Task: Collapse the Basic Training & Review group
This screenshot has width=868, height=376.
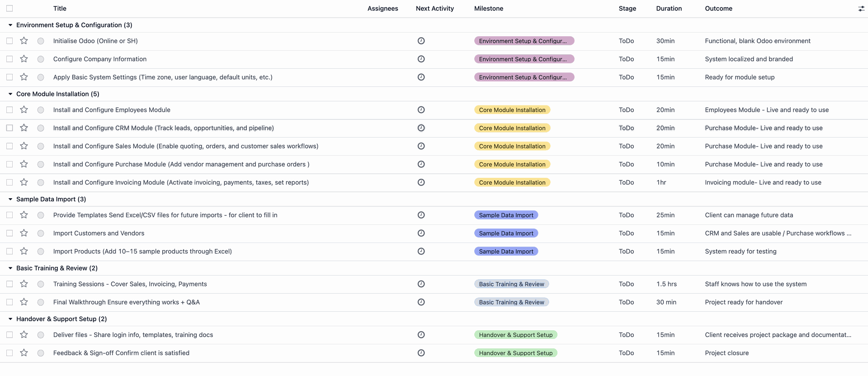Action: tap(10, 268)
